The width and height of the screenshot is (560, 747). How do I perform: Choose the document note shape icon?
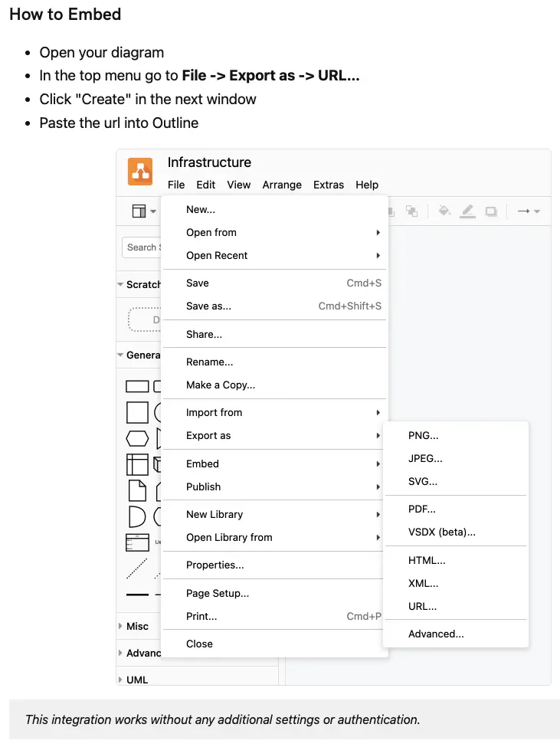click(137, 490)
